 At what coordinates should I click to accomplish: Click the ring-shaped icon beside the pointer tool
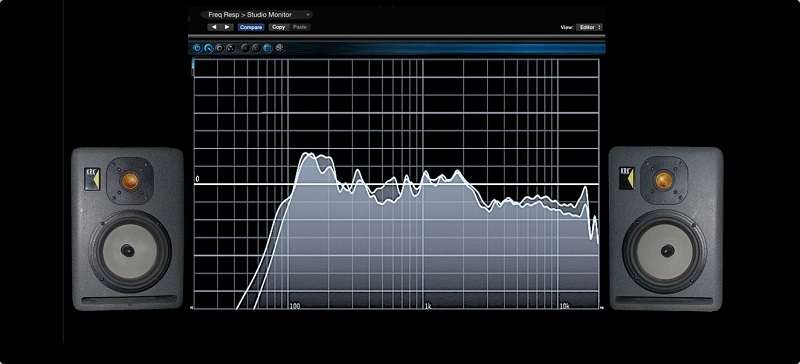tap(219, 48)
